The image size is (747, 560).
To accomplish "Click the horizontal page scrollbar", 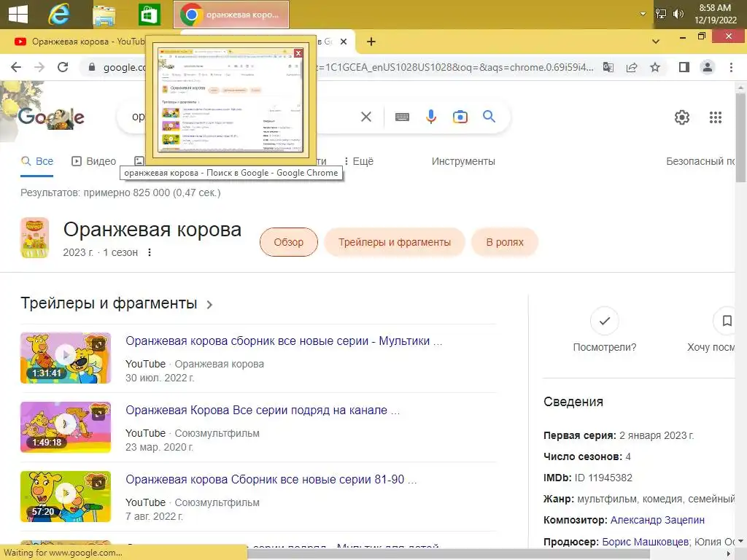I will coord(449,553).
